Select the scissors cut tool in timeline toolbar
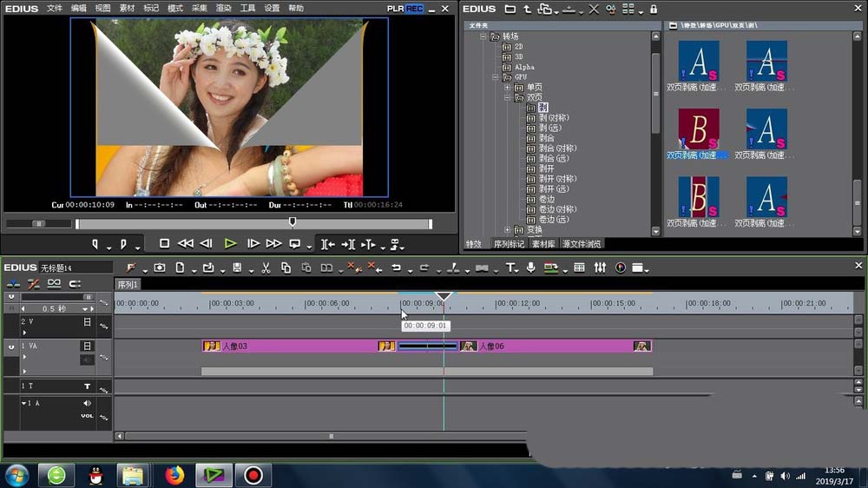Viewport: 868px width, 488px height. (266, 267)
